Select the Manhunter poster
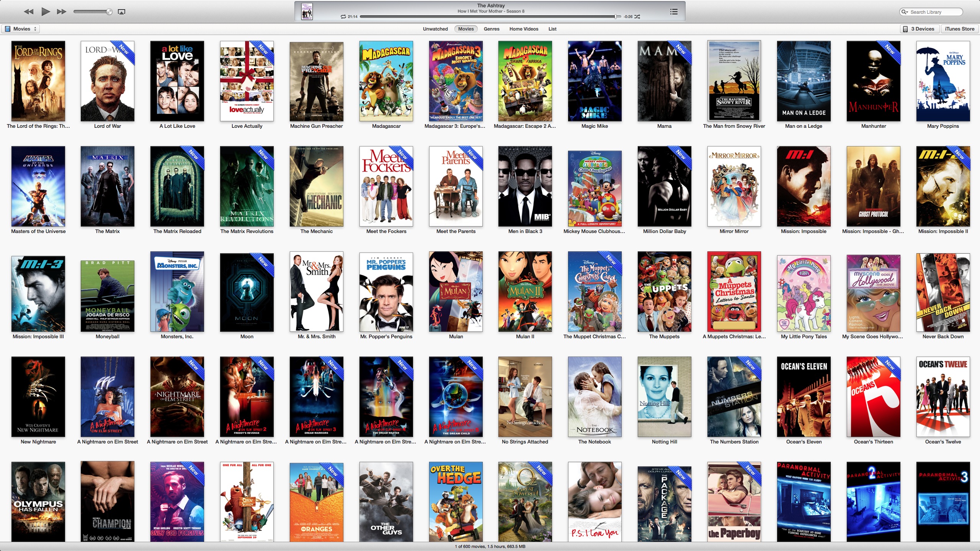Viewport: 980px width, 551px height. point(874,81)
